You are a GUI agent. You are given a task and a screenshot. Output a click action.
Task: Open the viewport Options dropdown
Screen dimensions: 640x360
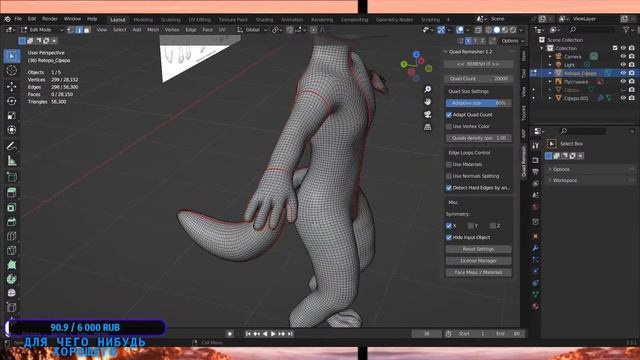[x=513, y=41]
